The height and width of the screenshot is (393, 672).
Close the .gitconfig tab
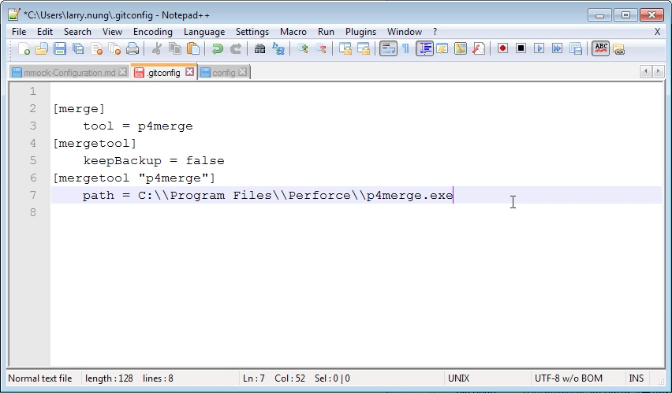click(189, 72)
